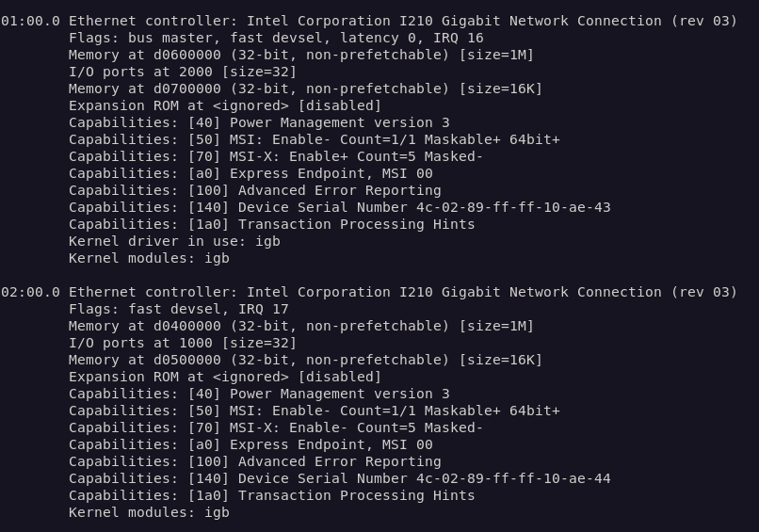Click the 02:00.0 bus address text
Screen dimensions: 759x532
pos(30,292)
